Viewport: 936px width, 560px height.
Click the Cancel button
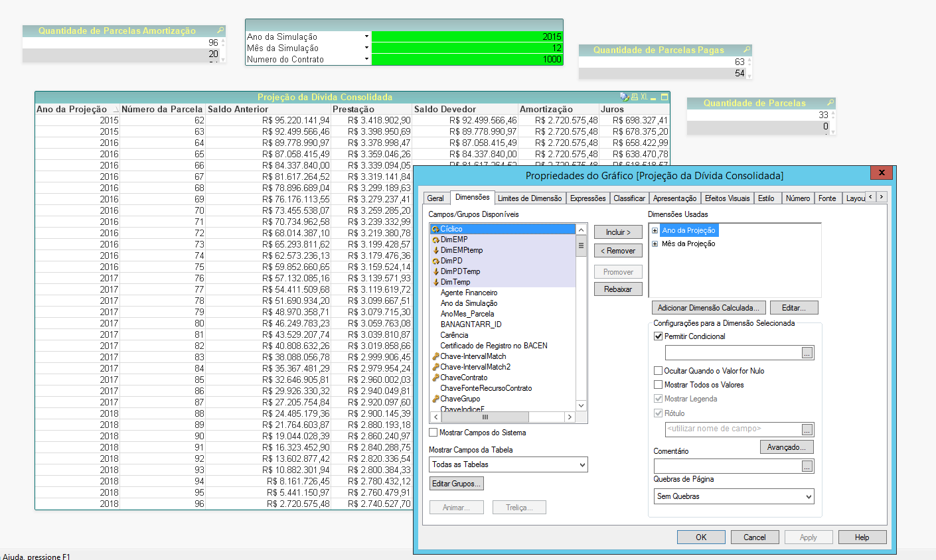755,537
